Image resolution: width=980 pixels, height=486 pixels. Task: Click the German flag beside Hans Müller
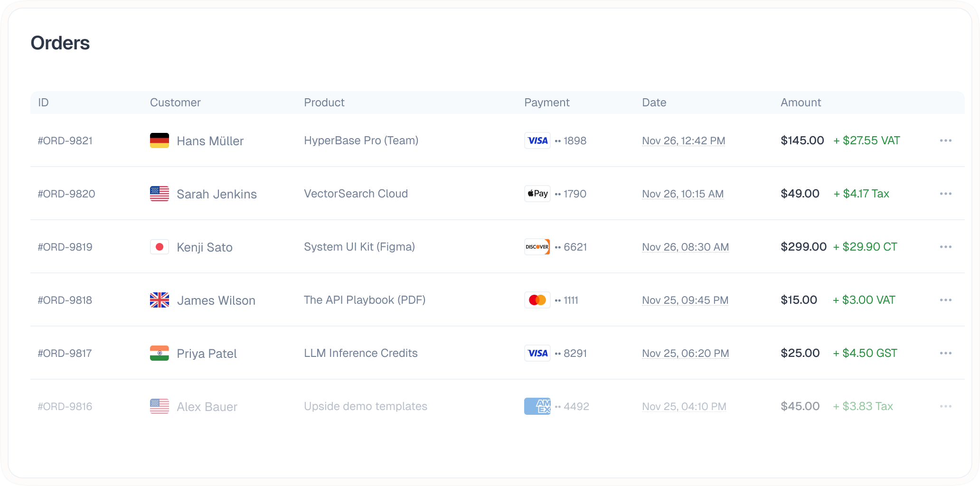point(160,140)
